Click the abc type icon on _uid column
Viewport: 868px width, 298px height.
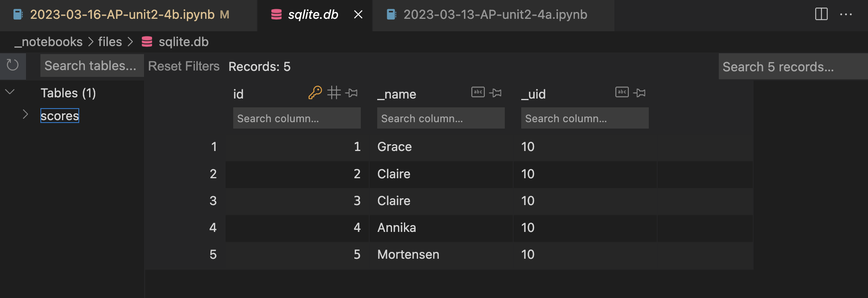[x=622, y=92]
